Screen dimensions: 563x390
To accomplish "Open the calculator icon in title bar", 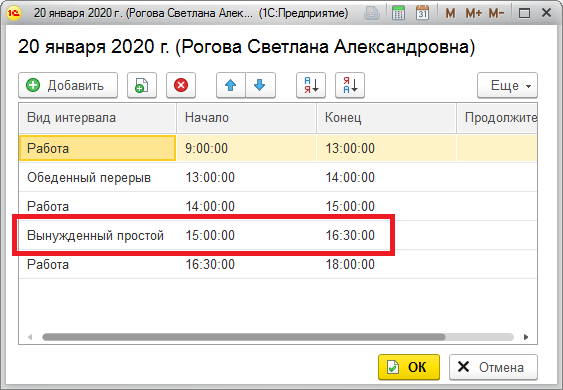I will pos(398,13).
